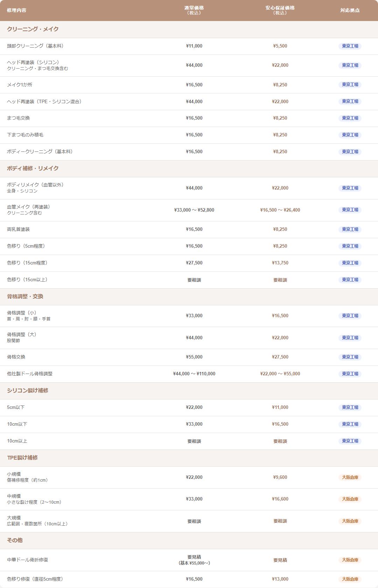The image size is (378, 588).
Task: Click 東京工場 badge in 血管メイク row
Action: [350, 210]
